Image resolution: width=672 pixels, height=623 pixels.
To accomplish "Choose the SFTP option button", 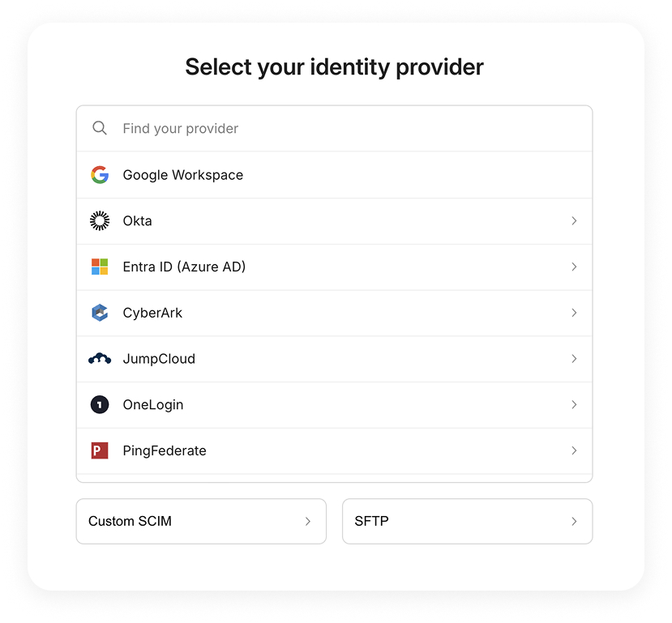I will pos(467,521).
